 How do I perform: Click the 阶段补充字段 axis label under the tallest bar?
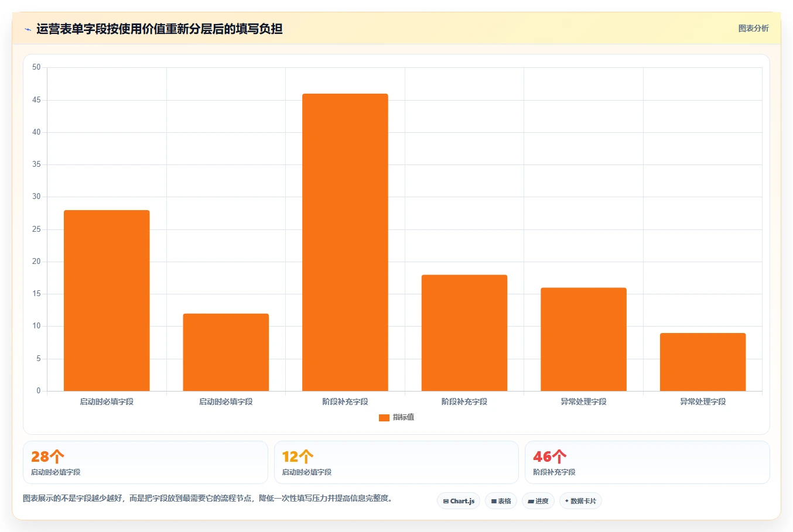click(345, 401)
